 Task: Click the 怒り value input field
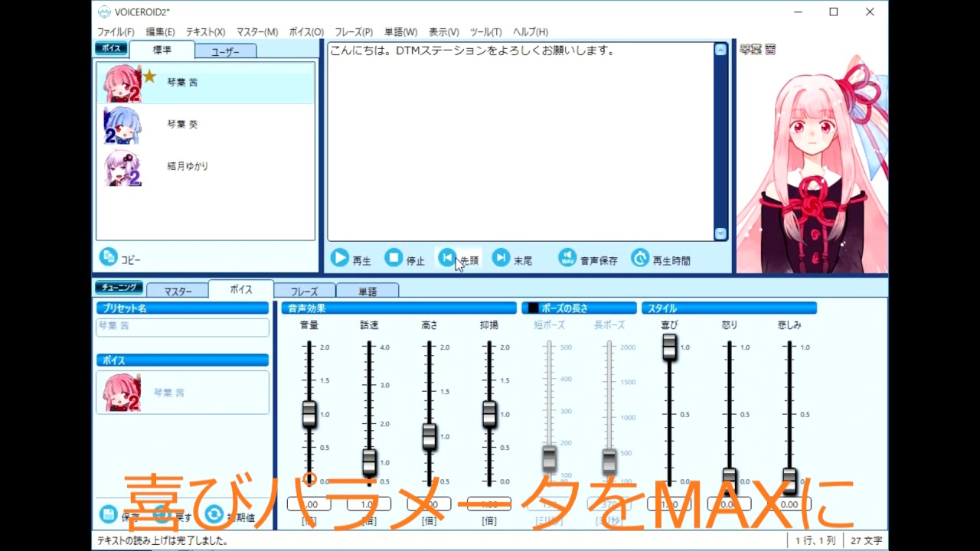pos(729,504)
